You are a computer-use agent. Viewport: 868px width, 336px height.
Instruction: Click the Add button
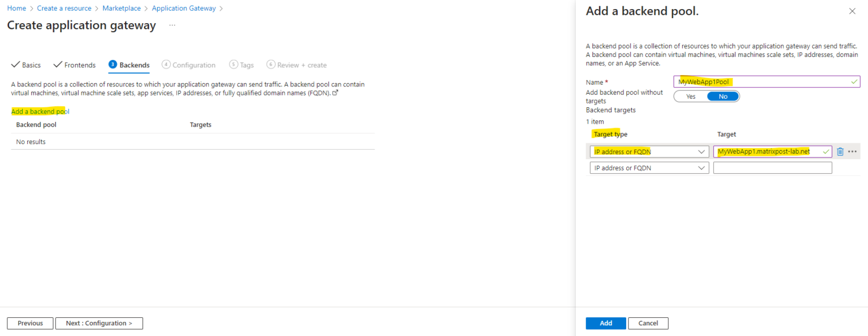(606, 323)
